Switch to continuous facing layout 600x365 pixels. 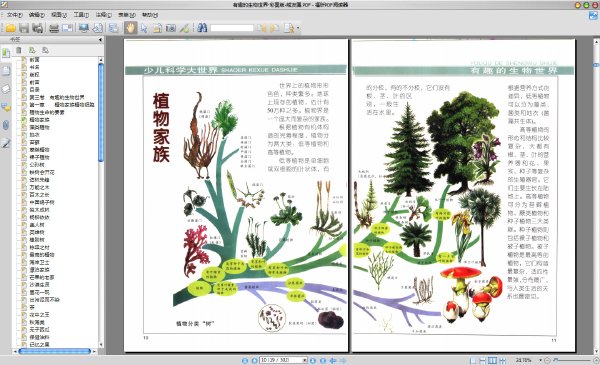(x=502, y=360)
